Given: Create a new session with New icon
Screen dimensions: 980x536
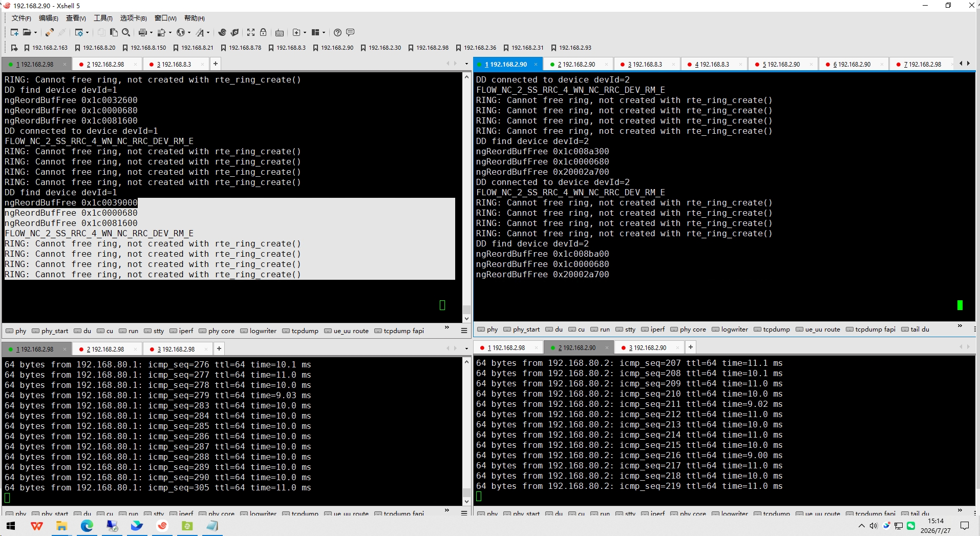Looking at the screenshot, I should pos(14,32).
